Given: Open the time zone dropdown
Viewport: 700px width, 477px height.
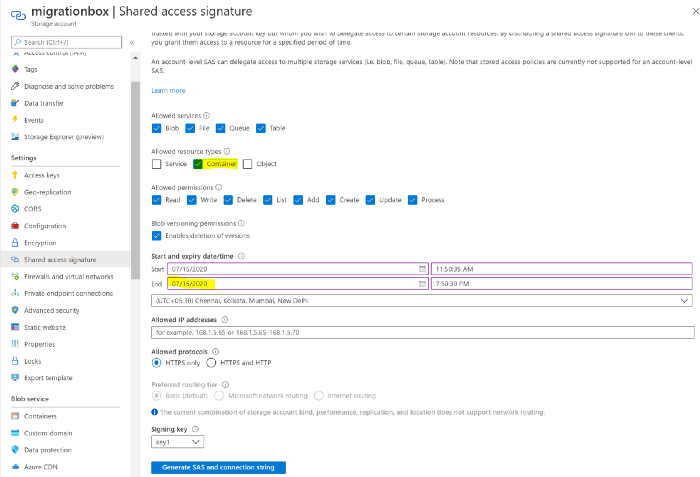Looking at the screenshot, I should point(422,301).
